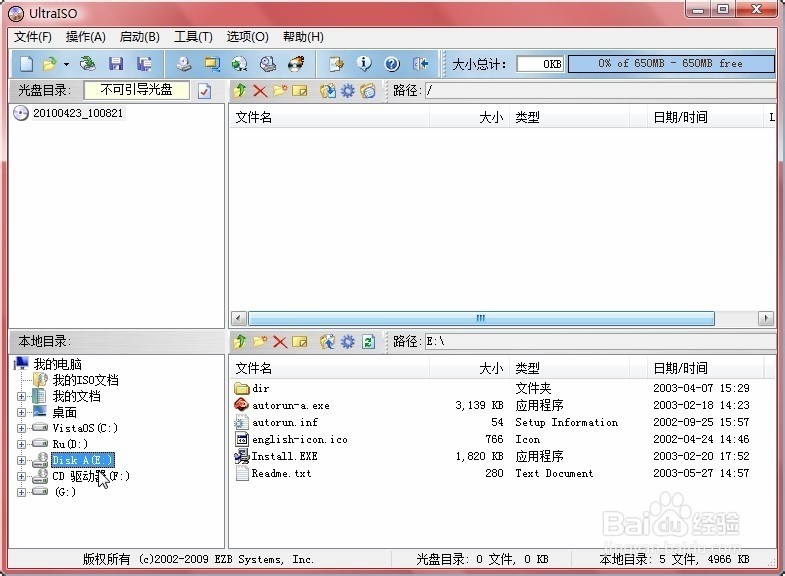Image resolution: width=785 pixels, height=576 pixels.
Task: Expand the 桌面 tree node
Action: [21, 412]
